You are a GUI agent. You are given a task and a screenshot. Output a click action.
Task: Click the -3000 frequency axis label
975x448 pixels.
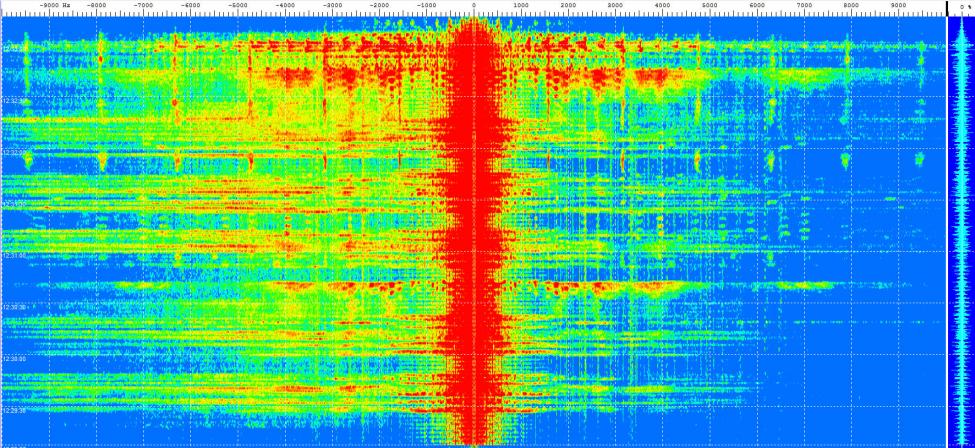click(x=332, y=4)
